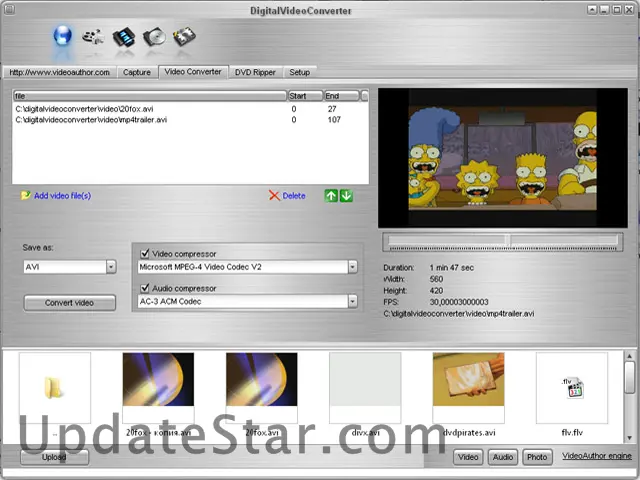640x480 pixels.
Task: Click the Add video file(s) folder icon
Action: (x=26, y=196)
